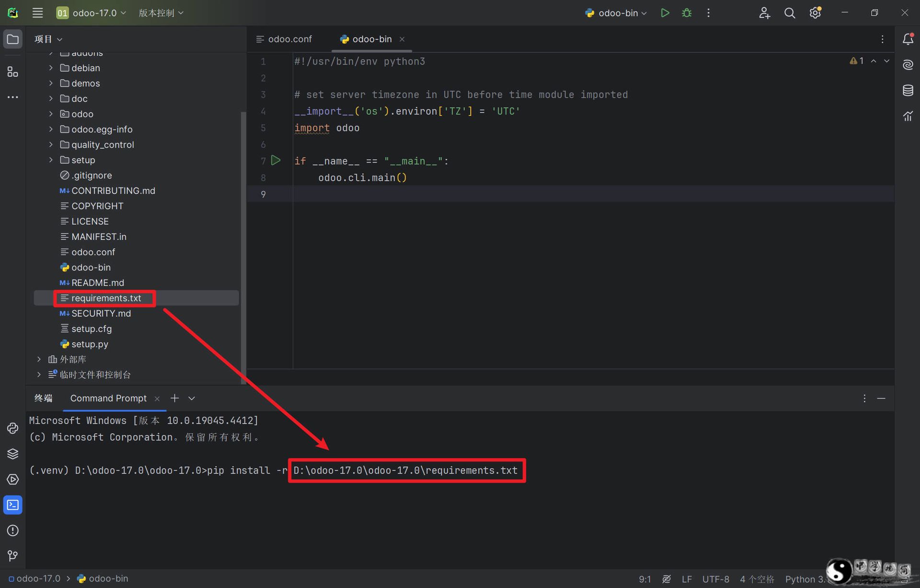Screen dimensions: 920x588
Task: Open the 版本控制 dropdown
Action: pos(161,13)
